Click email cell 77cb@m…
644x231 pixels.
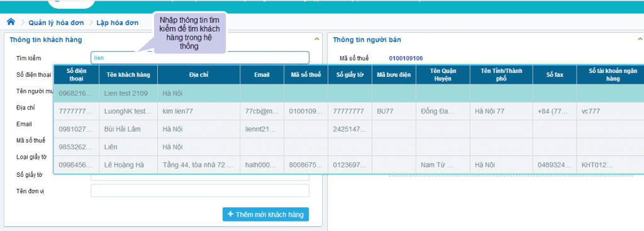coord(262,111)
